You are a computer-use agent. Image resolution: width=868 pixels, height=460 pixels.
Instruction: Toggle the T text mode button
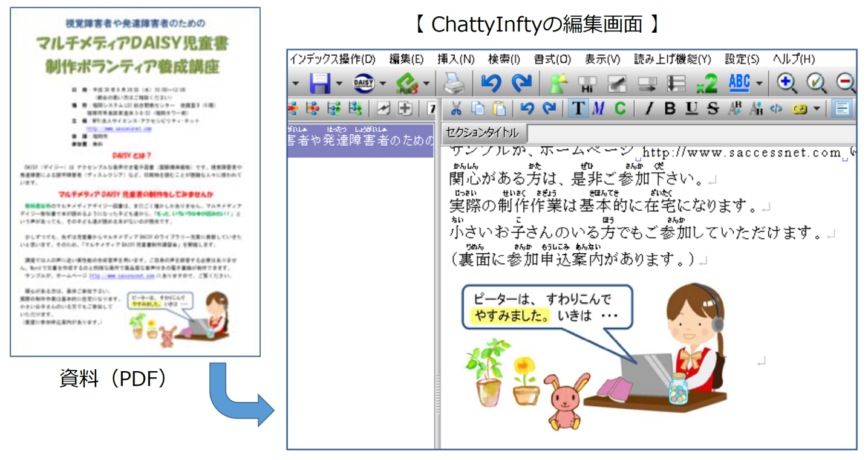pos(579,109)
